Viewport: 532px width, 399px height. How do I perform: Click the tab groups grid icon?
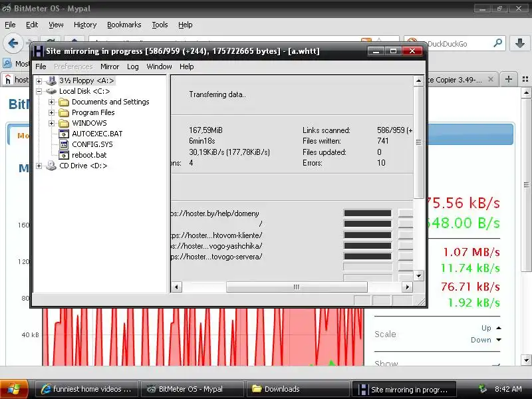pos(525,79)
